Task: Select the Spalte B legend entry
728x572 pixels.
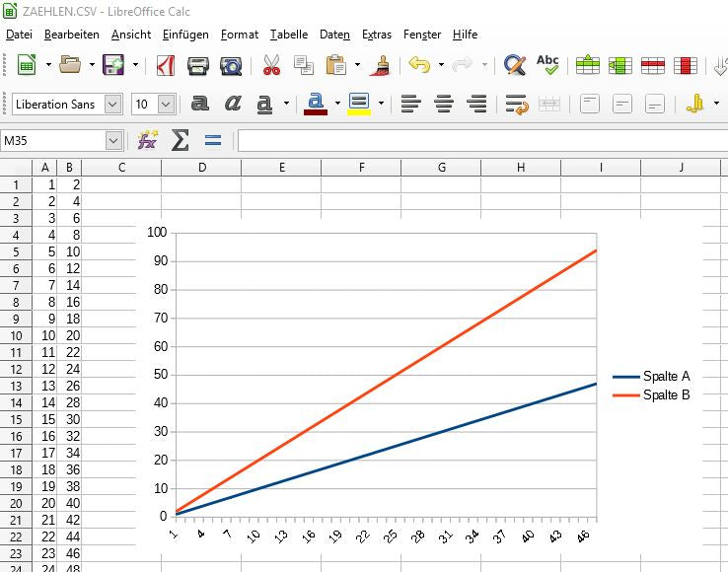Action: [x=651, y=395]
